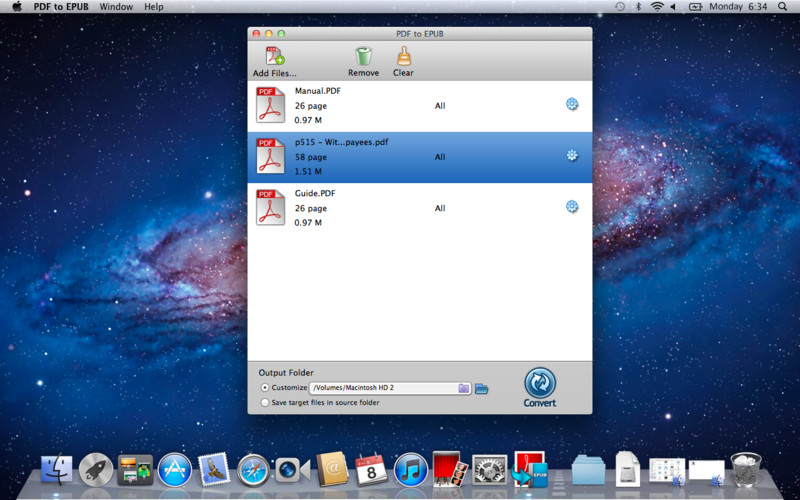Click the Time Machine menu bar icon
Viewport: 800px width, 500px height.
pos(620,7)
